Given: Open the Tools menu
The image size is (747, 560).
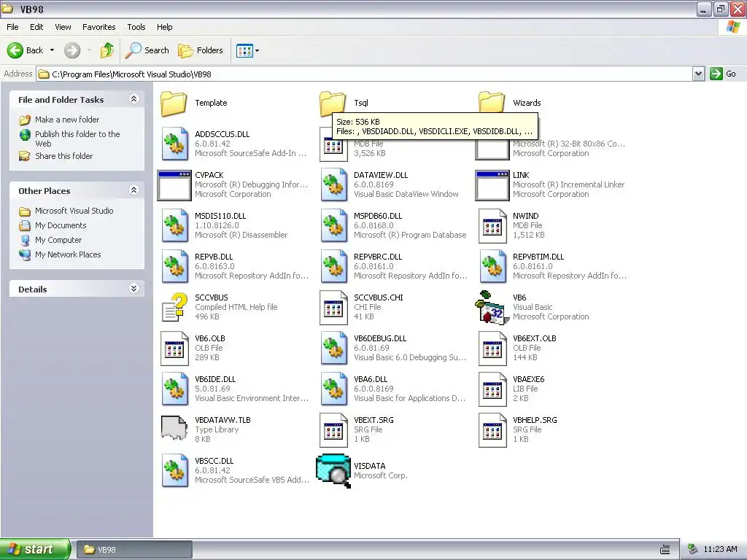Looking at the screenshot, I should [x=136, y=27].
